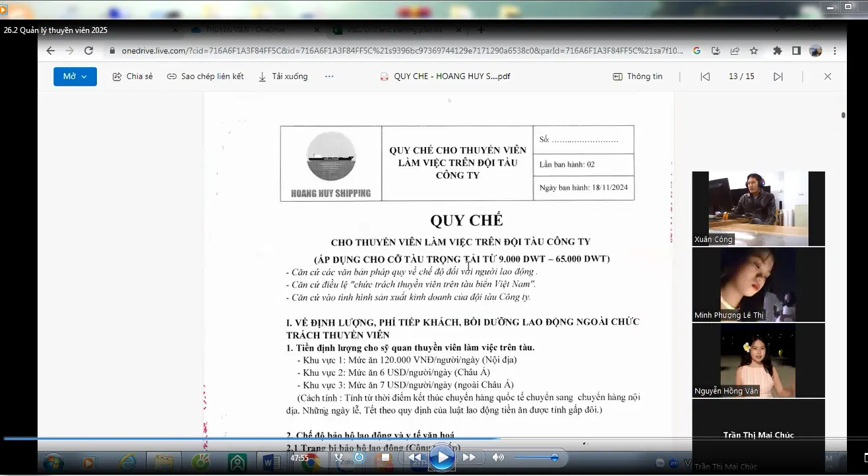Click the install app icon in address bar
The image size is (868, 476).
pyautogui.click(x=716, y=51)
